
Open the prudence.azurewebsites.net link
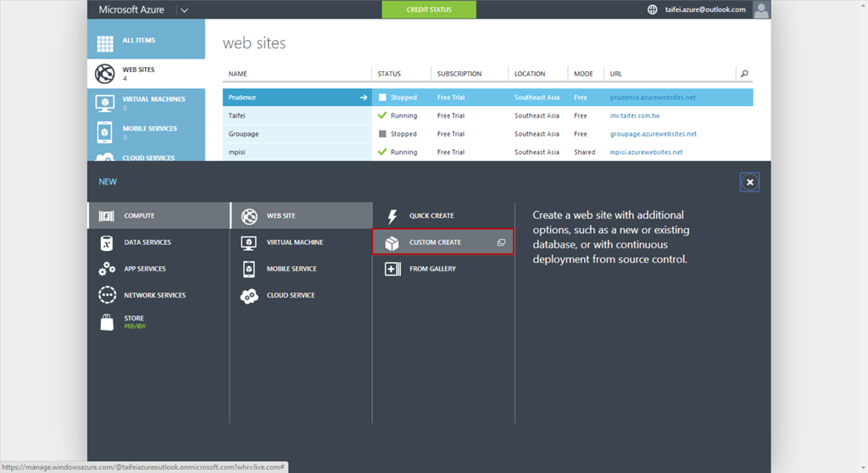click(x=653, y=97)
